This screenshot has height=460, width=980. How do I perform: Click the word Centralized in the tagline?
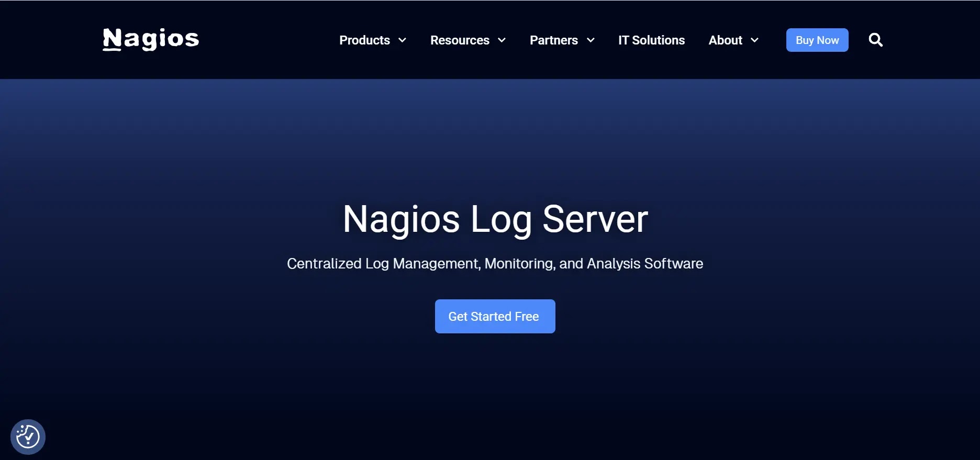coord(324,264)
